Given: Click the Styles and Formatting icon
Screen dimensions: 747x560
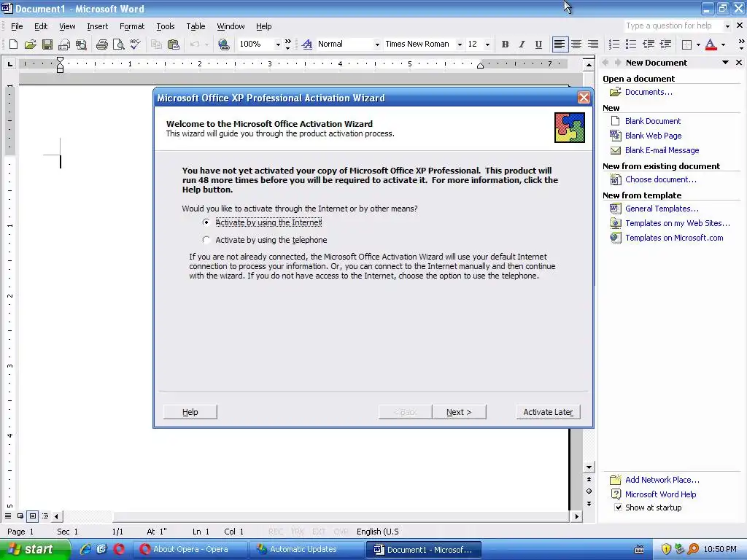Looking at the screenshot, I should point(307,44).
